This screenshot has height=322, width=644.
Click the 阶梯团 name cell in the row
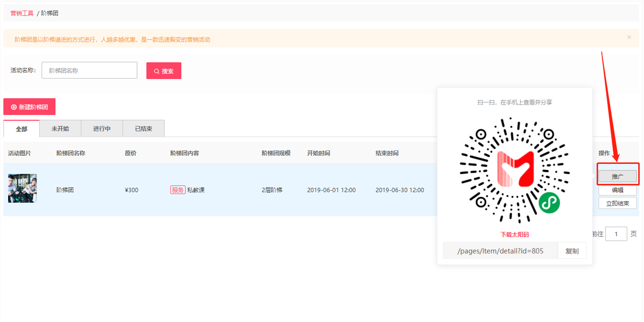(x=65, y=190)
